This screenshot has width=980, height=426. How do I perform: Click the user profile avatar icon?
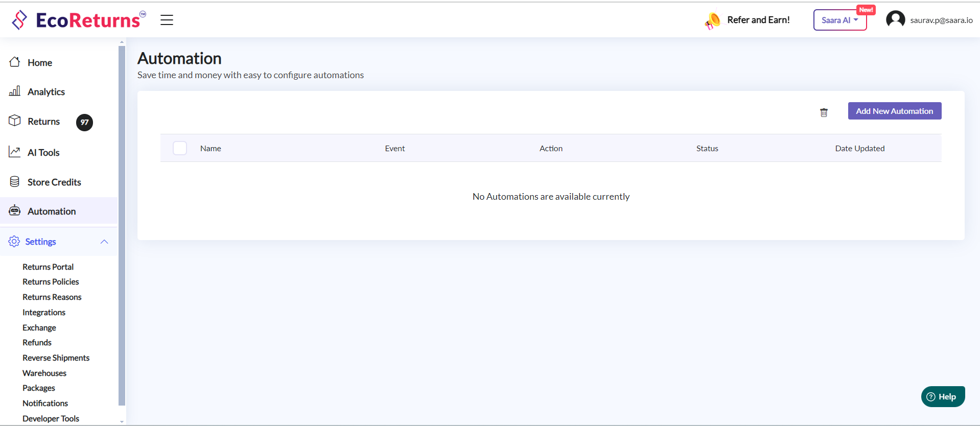[895, 20]
